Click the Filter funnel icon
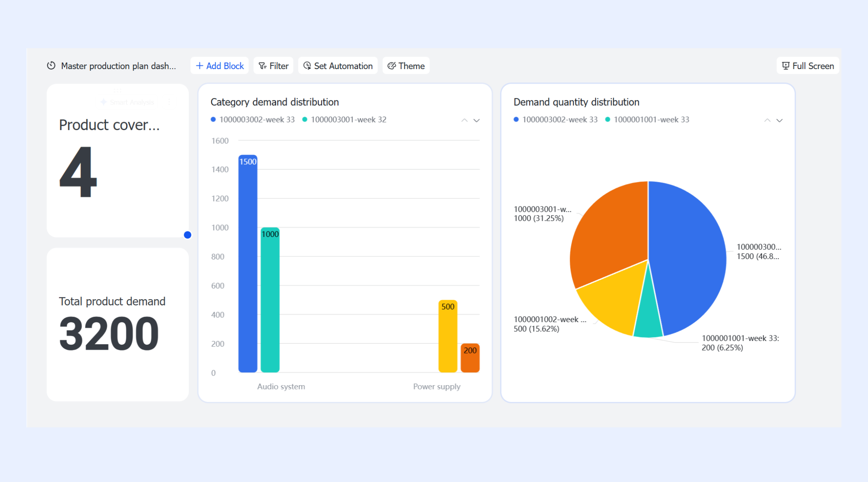This screenshot has height=482, width=868. [x=262, y=66]
